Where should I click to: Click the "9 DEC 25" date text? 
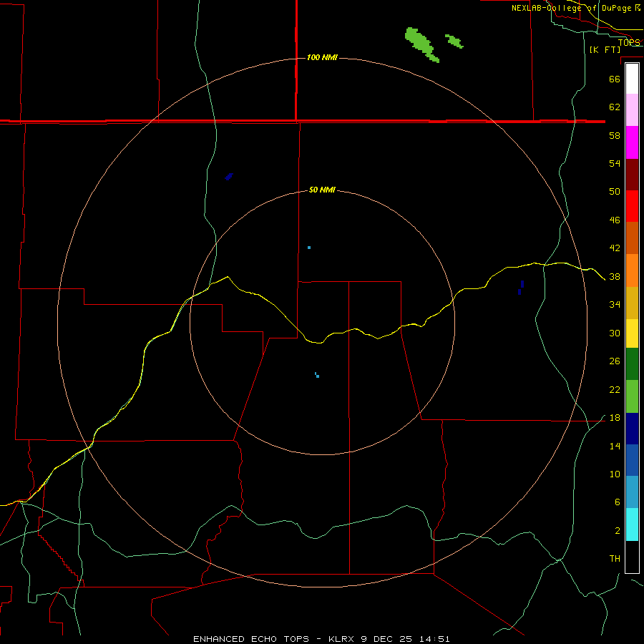point(386,639)
